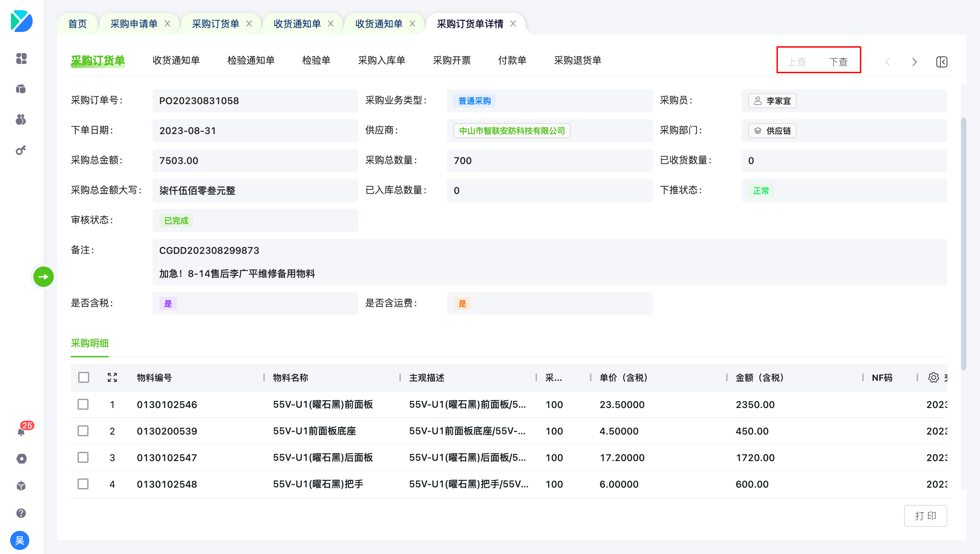Go to next record chevron
The height and width of the screenshot is (554, 980).
[914, 62]
